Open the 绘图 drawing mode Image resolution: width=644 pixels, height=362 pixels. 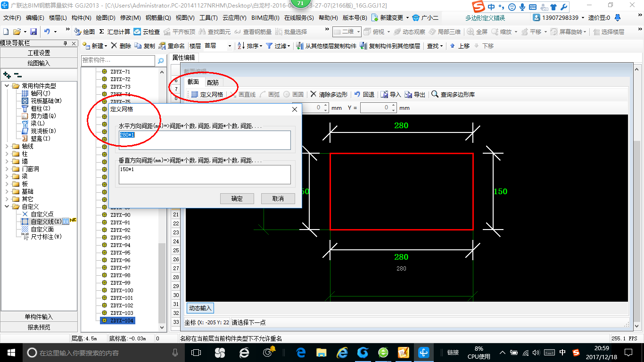pos(84,32)
